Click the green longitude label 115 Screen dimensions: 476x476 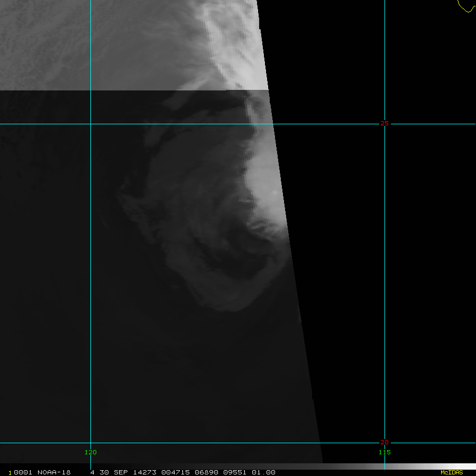pos(385,452)
